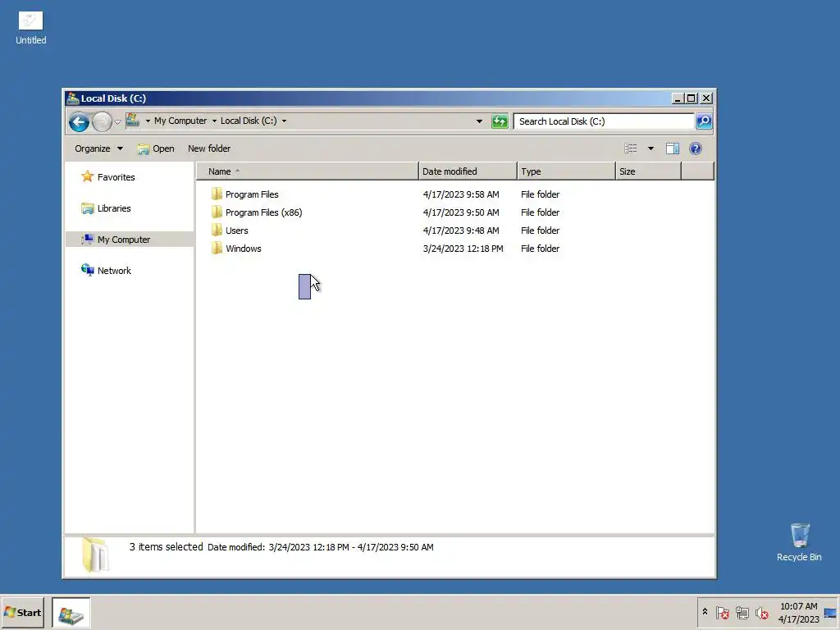Open address bar previous locations dropdown
Viewport: 840px width, 630px height.
coord(479,121)
